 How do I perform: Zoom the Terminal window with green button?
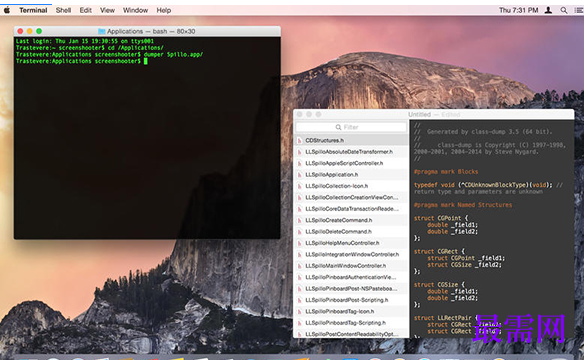[39, 31]
